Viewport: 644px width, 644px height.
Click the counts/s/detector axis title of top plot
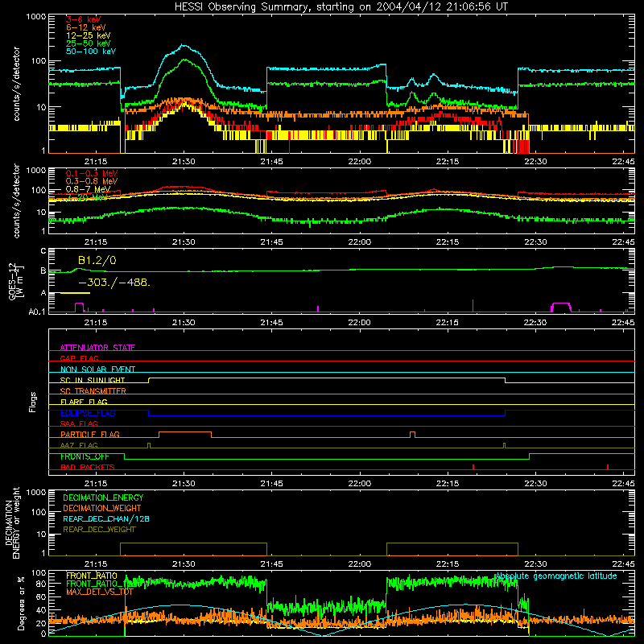coord(16,84)
